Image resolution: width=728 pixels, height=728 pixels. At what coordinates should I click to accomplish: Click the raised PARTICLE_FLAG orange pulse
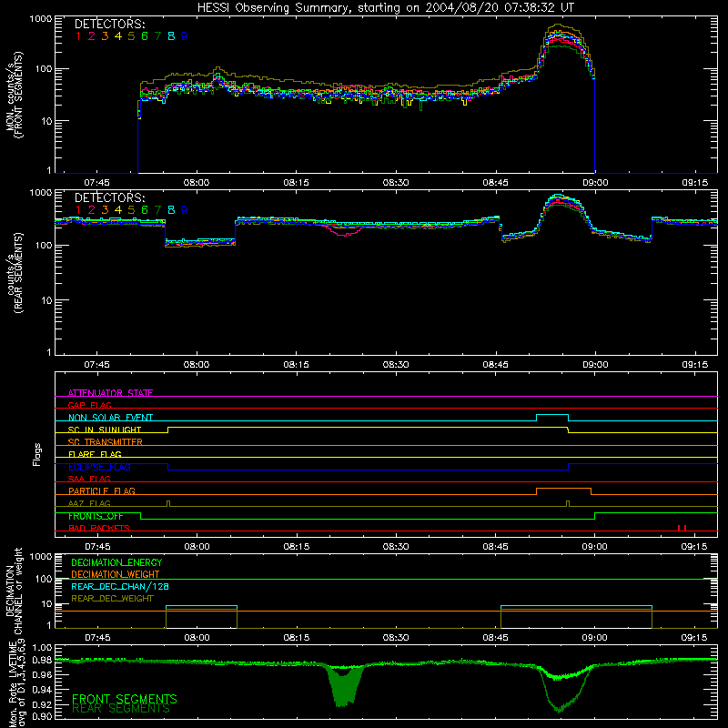(x=563, y=491)
